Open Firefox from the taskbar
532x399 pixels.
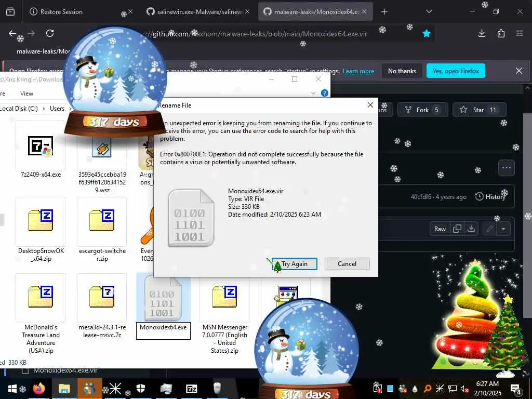(x=39, y=389)
